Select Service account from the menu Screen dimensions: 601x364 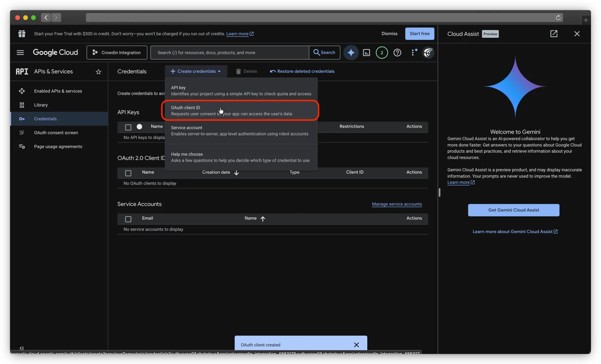click(x=239, y=130)
